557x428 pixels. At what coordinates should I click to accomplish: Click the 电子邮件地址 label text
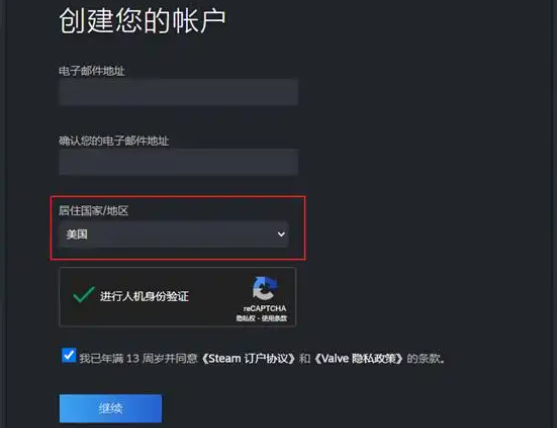tap(92, 71)
